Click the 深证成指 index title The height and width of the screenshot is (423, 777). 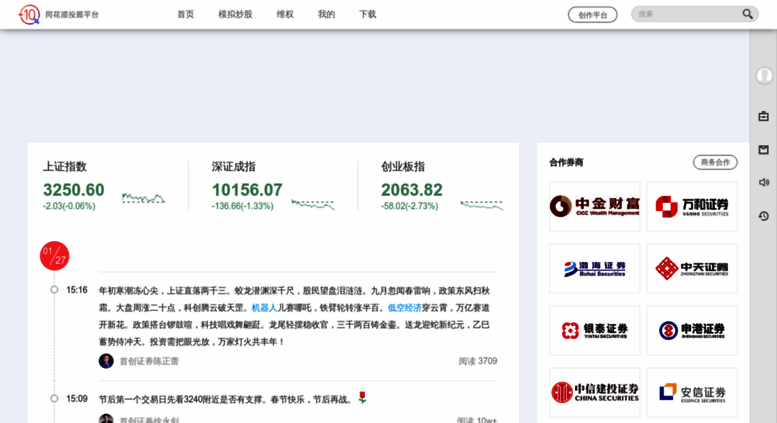[x=233, y=166]
